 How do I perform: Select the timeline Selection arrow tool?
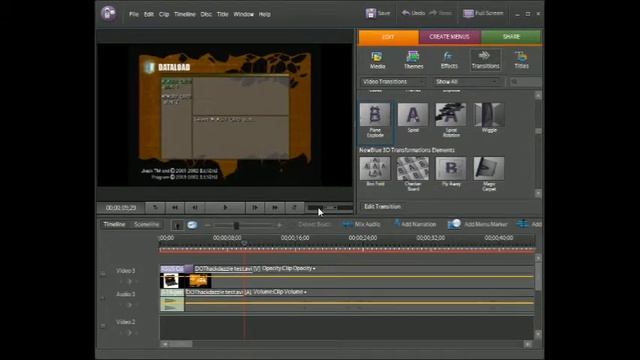(x=177, y=225)
